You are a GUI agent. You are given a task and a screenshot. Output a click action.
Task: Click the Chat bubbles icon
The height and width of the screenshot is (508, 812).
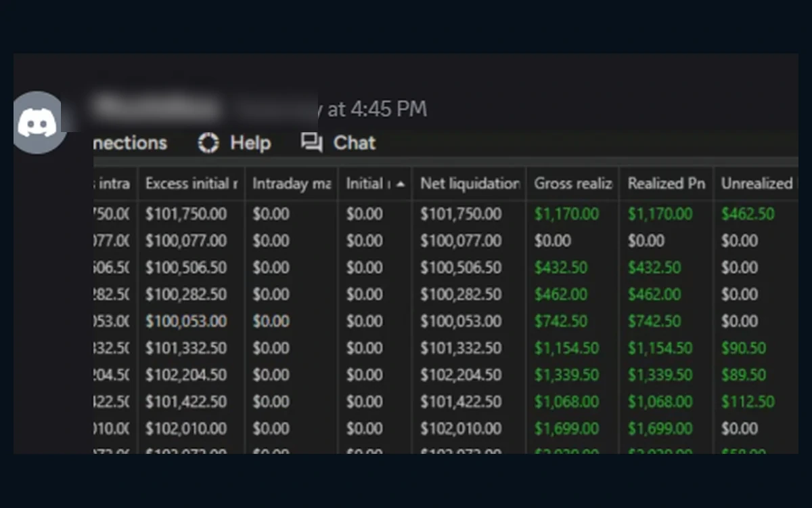click(311, 143)
